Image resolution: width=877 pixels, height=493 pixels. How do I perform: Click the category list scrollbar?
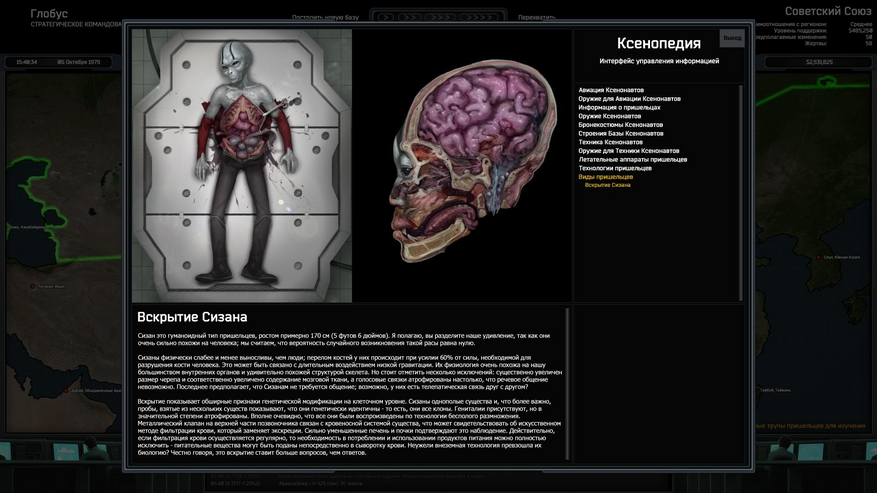click(741, 193)
